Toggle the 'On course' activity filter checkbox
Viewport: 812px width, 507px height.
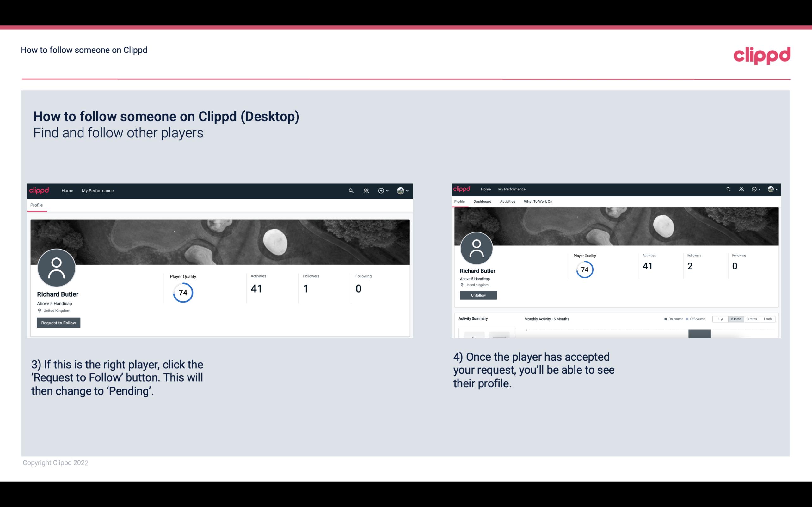[666, 318]
